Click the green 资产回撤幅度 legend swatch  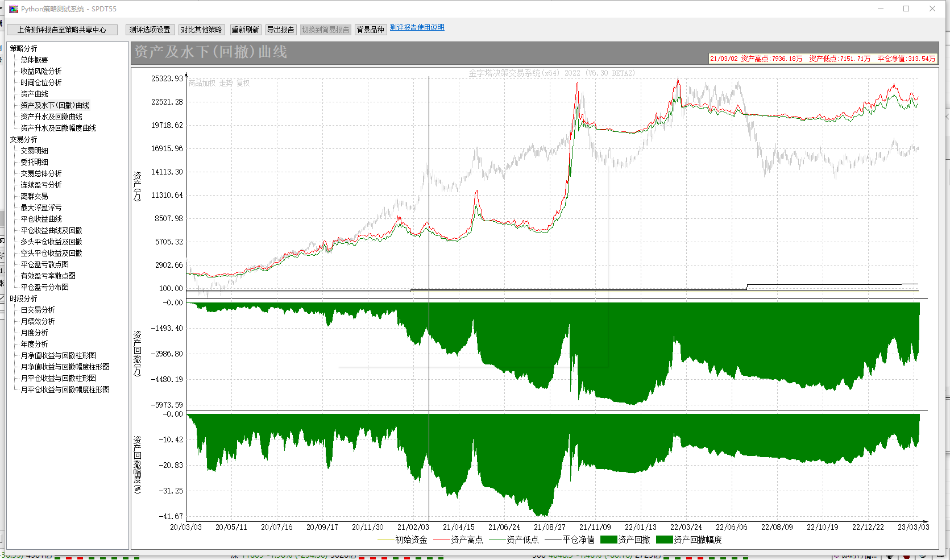(x=664, y=540)
